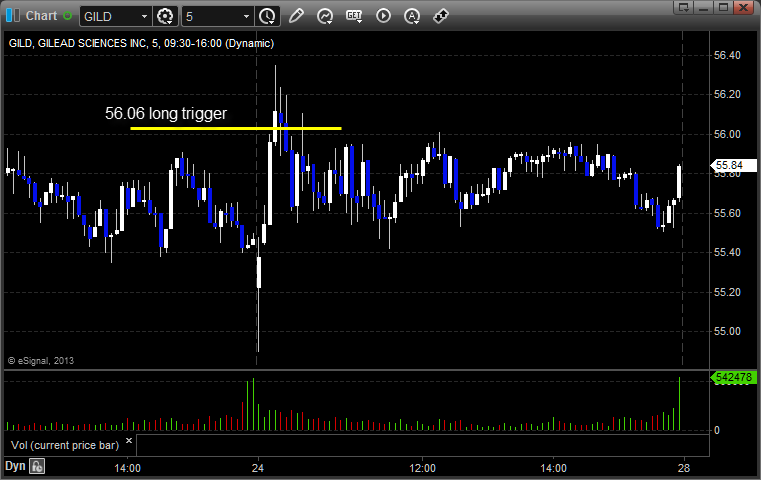
Task: Click the 'Vol (current price bar)' study label
Action: (x=65, y=445)
